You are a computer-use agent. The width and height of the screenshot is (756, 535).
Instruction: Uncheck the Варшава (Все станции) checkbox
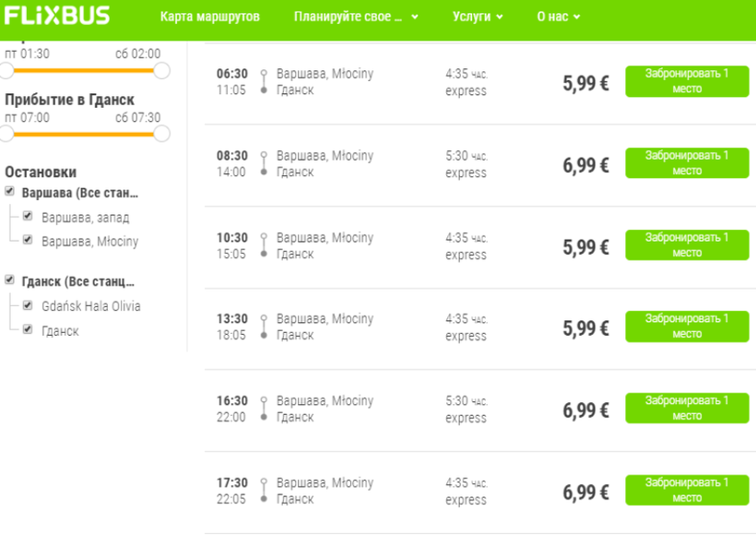(x=9, y=191)
